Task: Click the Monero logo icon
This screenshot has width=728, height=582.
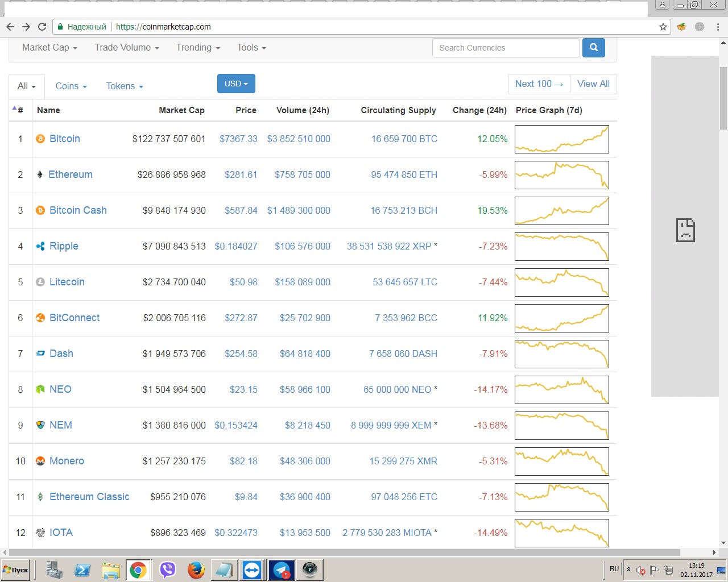Action: pos(40,461)
